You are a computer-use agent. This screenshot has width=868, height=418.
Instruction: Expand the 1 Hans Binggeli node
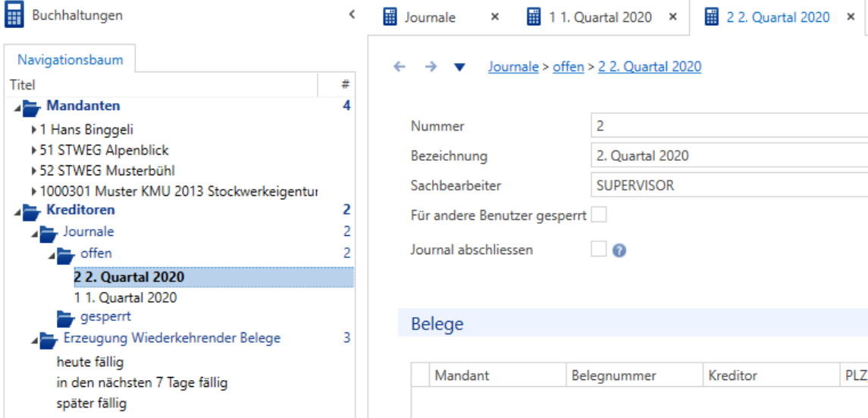coord(36,130)
